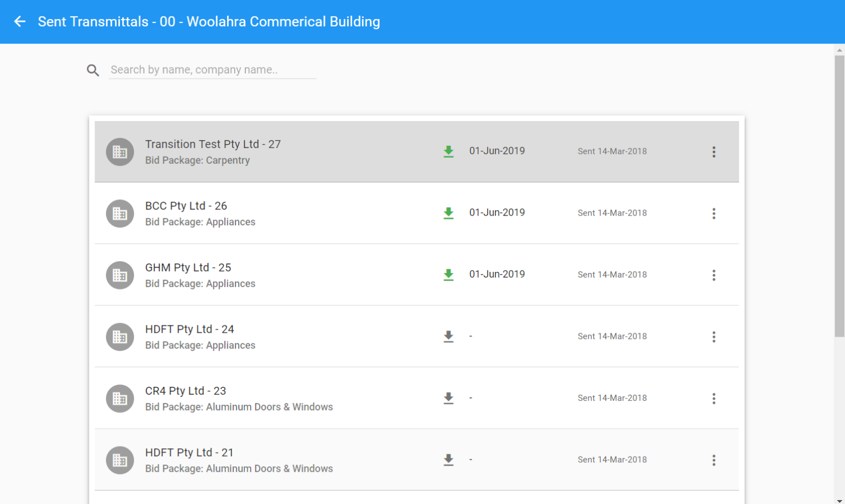Download the BCC Pty Ltd transmittal
Viewport: 845px width, 504px height.
tap(448, 213)
